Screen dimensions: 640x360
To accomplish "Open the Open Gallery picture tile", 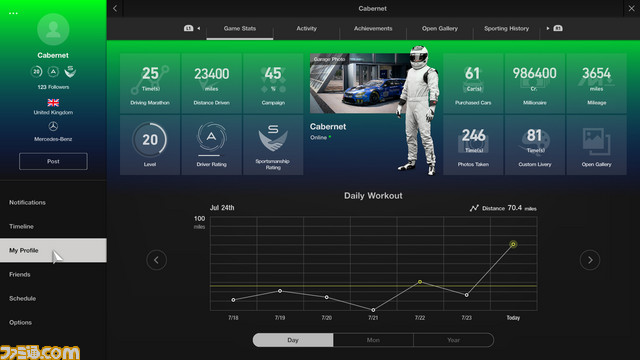I will pos(596,145).
